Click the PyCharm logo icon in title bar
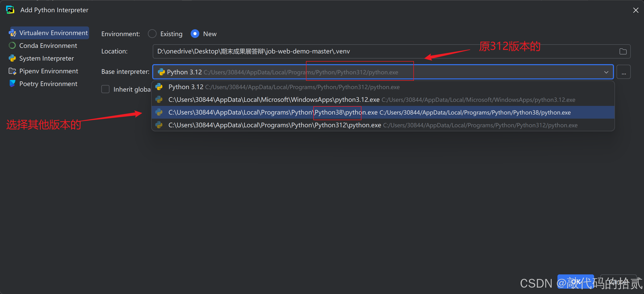644x294 pixels. [10, 10]
